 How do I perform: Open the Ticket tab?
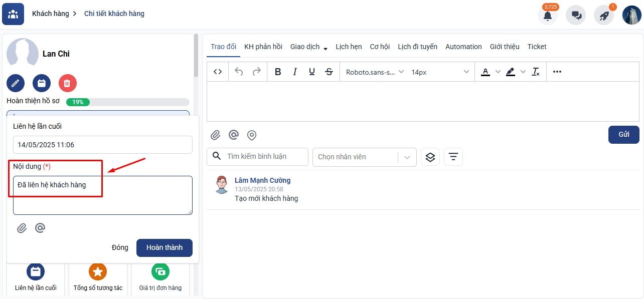[x=537, y=47]
